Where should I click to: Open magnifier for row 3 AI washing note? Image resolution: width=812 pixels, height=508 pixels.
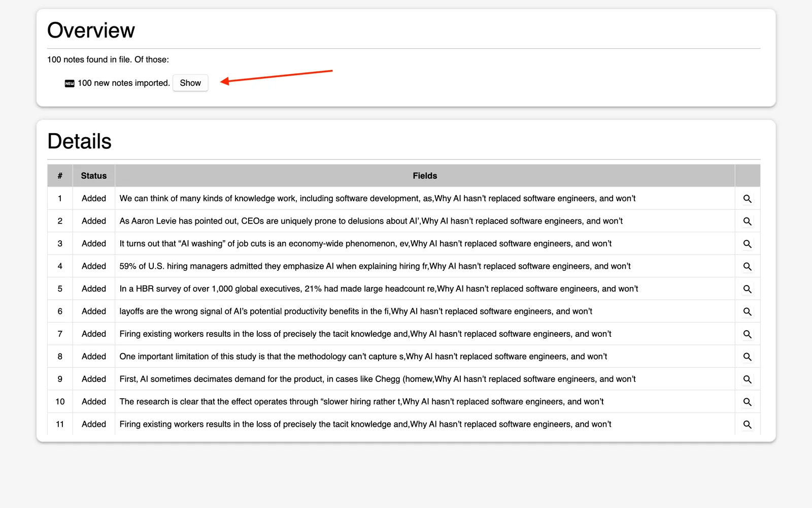click(747, 244)
